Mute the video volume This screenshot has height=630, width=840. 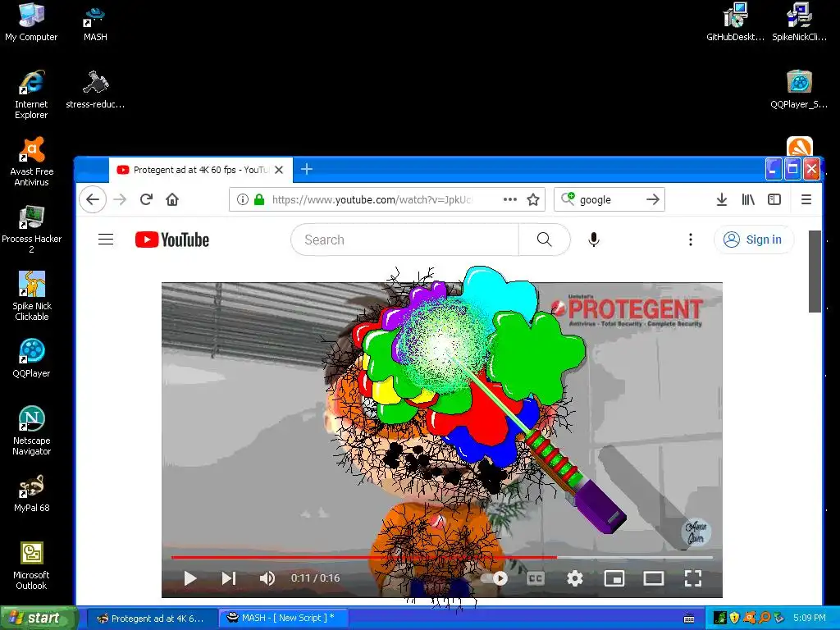click(x=267, y=578)
